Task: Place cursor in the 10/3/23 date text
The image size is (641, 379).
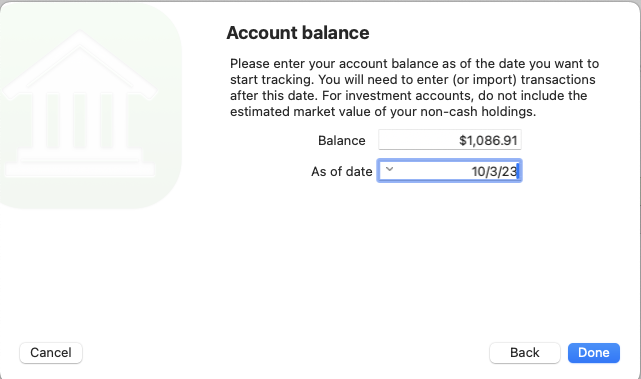Action: coord(494,171)
